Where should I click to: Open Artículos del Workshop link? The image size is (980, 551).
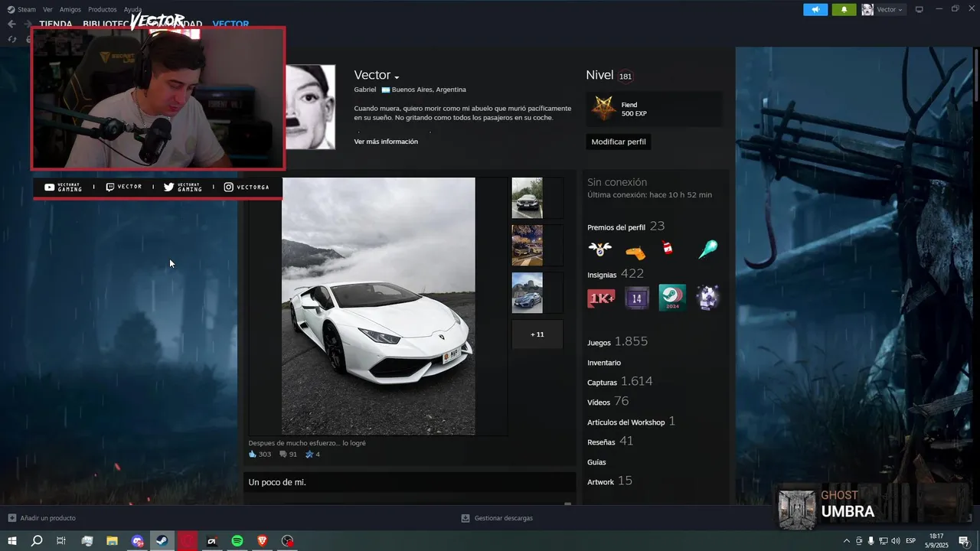point(631,422)
